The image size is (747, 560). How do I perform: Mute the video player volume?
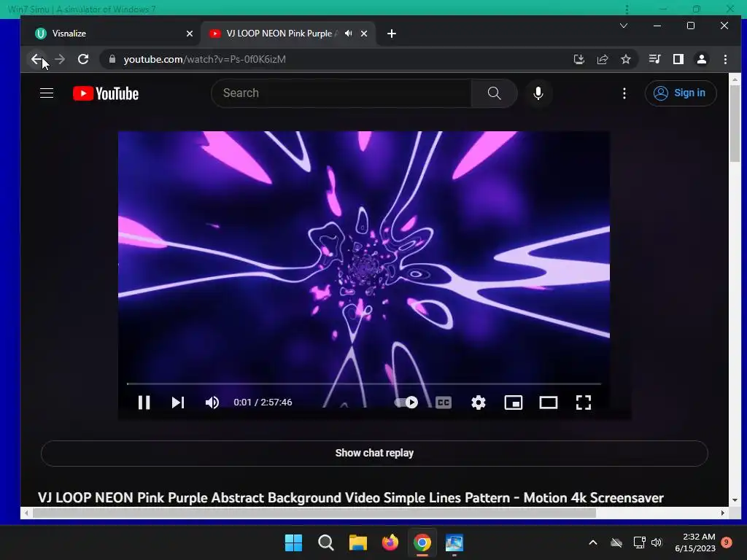click(212, 402)
